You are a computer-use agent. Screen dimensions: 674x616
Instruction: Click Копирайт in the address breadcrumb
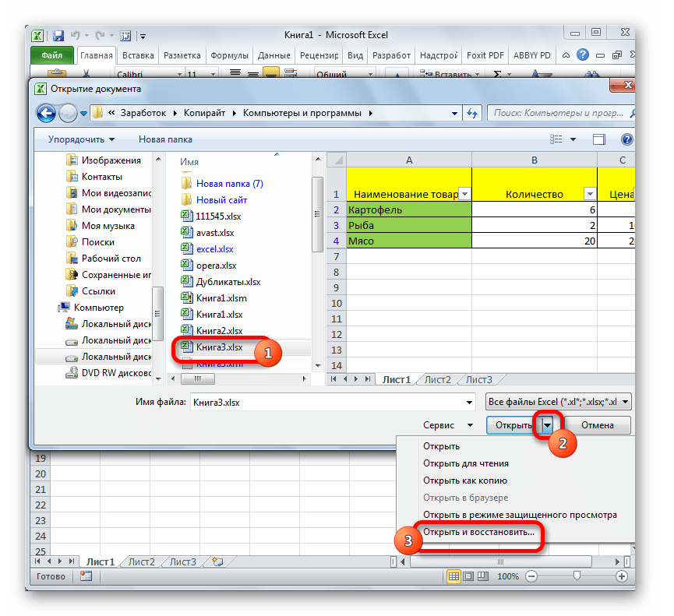pyautogui.click(x=204, y=114)
